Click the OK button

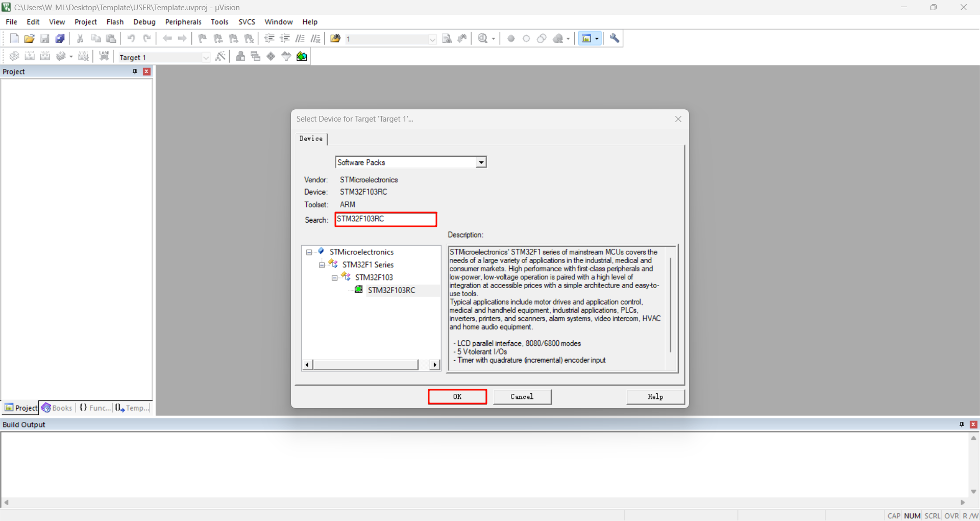coord(457,397)
